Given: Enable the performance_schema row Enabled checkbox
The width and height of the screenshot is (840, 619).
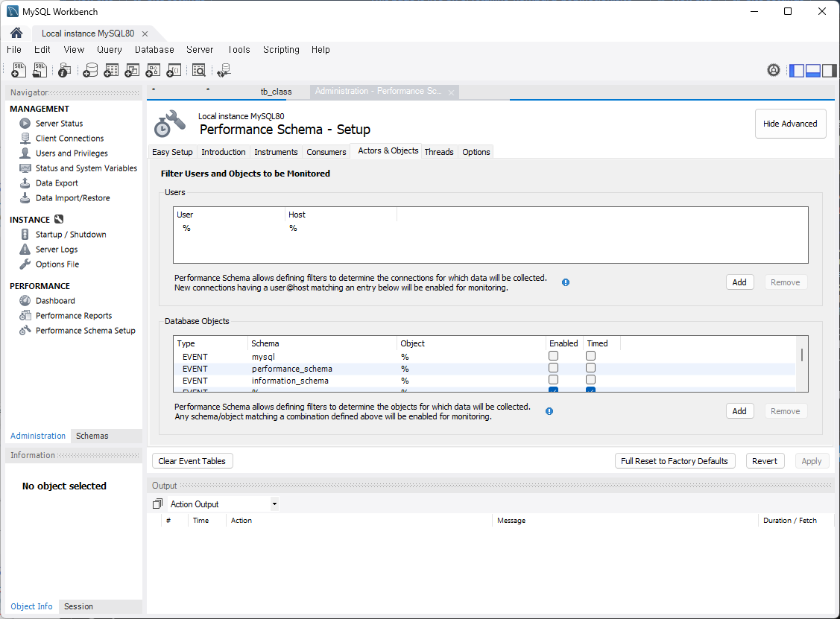Looking at the screenshot, I should click(553, 368).
